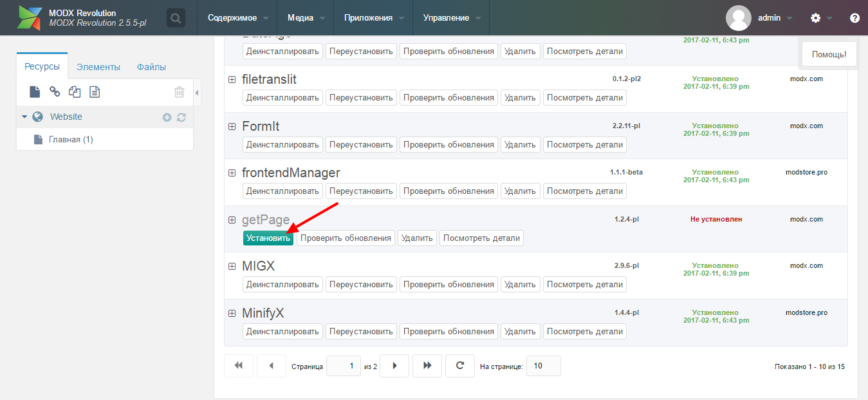Expand the MIGX package row
The width and height of the screenshot is (868, 400).
(x=232, y=266)
